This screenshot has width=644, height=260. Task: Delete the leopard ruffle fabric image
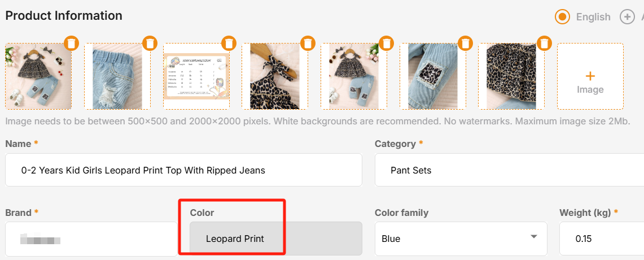(544, 43)
